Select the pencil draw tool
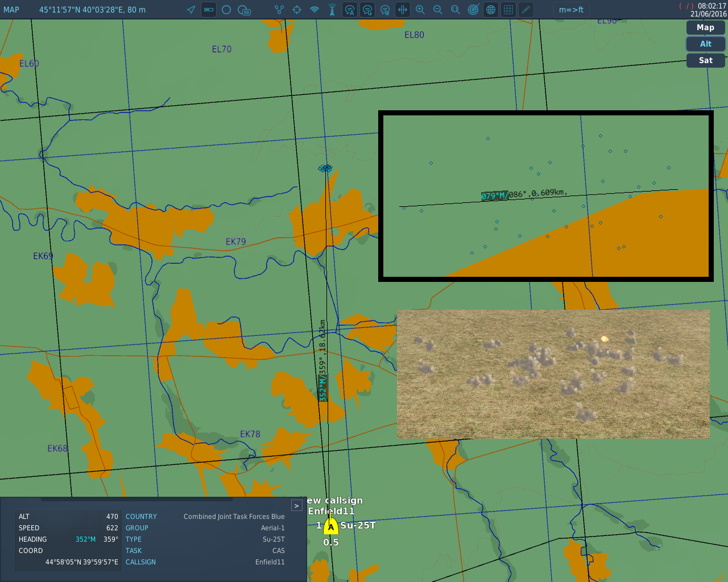The width and height of the screenshot is (728, 582). [x=526, y=10]
